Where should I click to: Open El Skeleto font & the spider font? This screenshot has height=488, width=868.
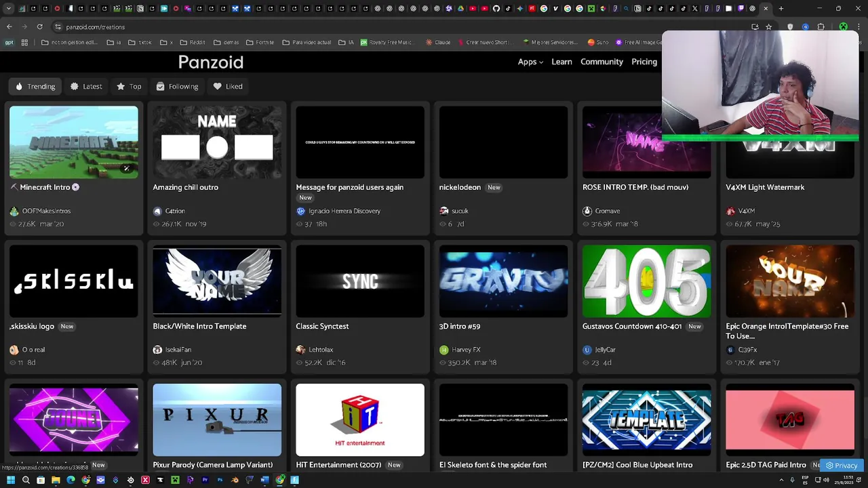tap(493, 465)
